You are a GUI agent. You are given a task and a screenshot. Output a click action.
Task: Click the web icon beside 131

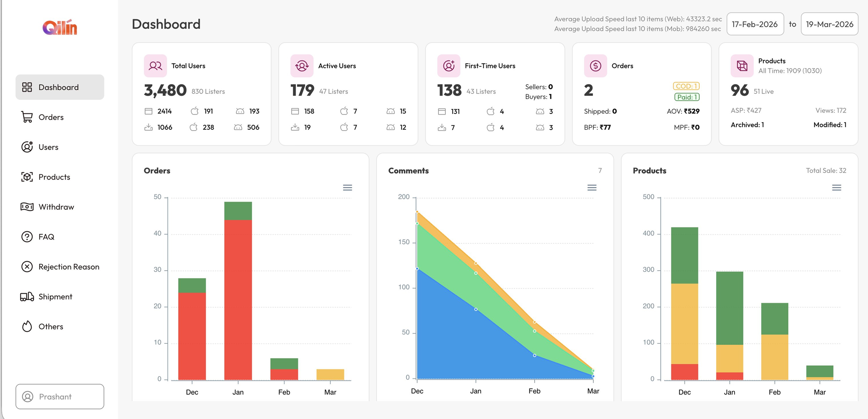click(442, 111)
